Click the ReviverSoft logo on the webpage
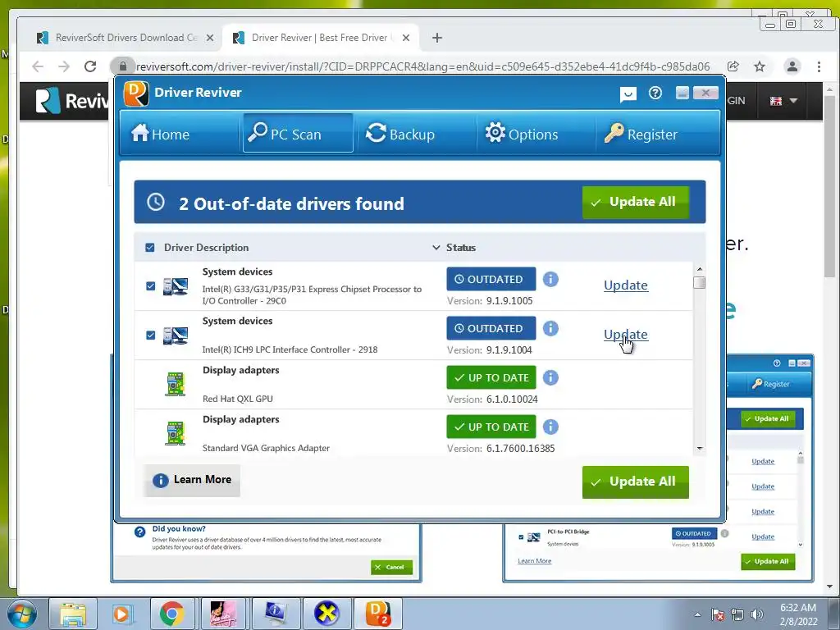The image size is (840, 630). (72, 101)
